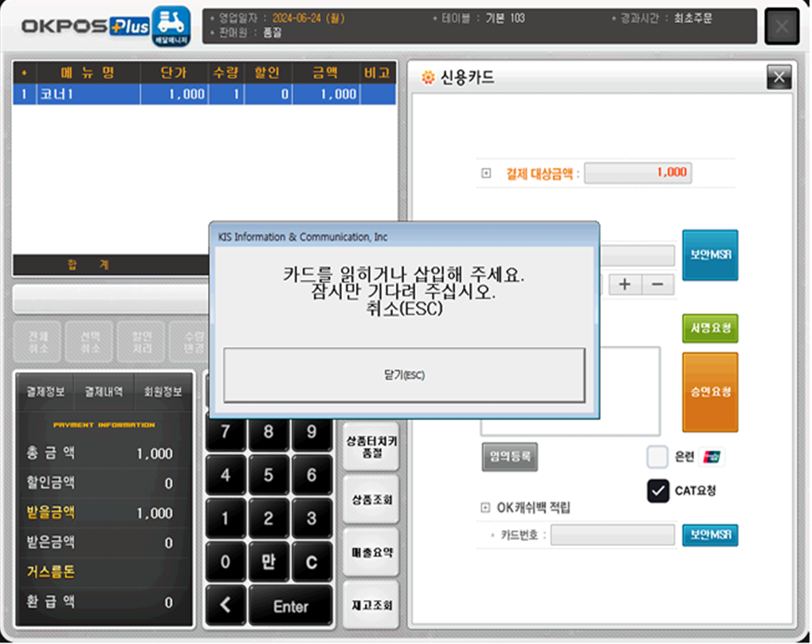Image resolution: width=812 pixels, height=644 pixels.
Task: Click the minus button in card panel
Action: (657, 285)
